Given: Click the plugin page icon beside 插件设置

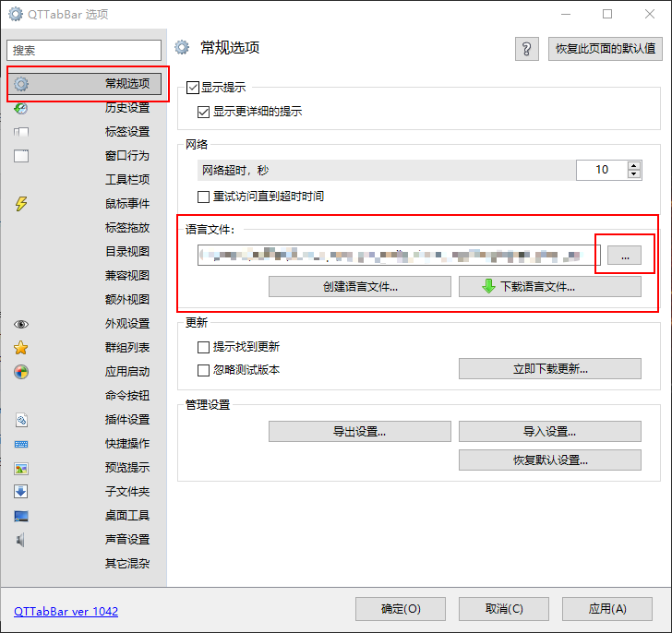Looking at the screenshot, I should pyautogui.click(x=21, y=420).
